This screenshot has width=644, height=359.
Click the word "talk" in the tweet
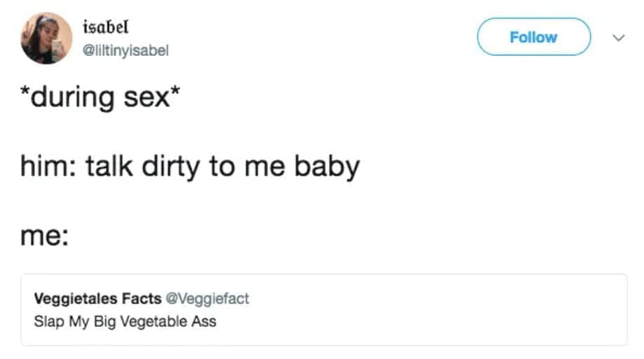point(107,167)
